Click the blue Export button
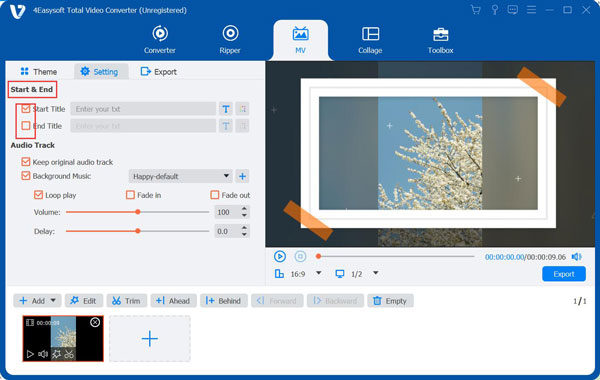This screenshot has height=380, width=600. point(564,274)
